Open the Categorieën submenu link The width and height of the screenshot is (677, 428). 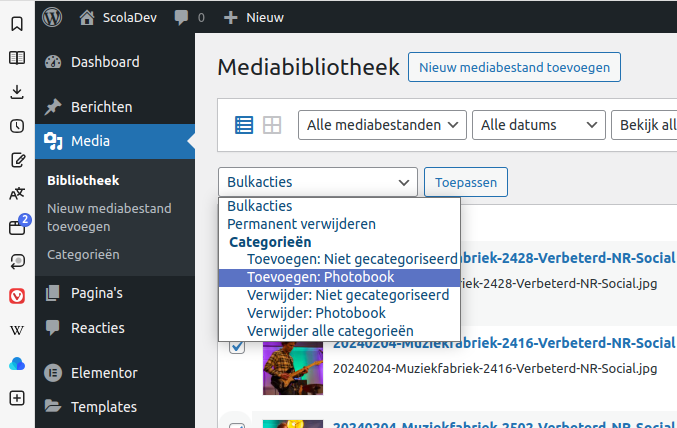(x=83, y=254)
